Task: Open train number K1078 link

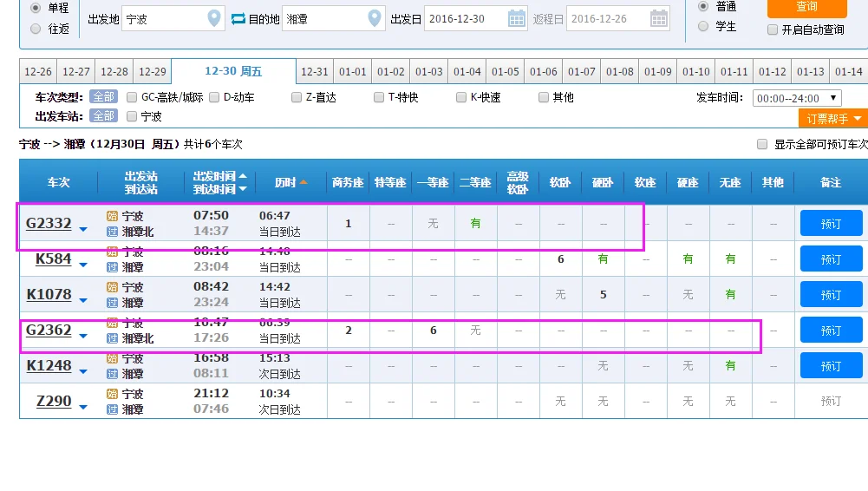Action: point(49,294)
